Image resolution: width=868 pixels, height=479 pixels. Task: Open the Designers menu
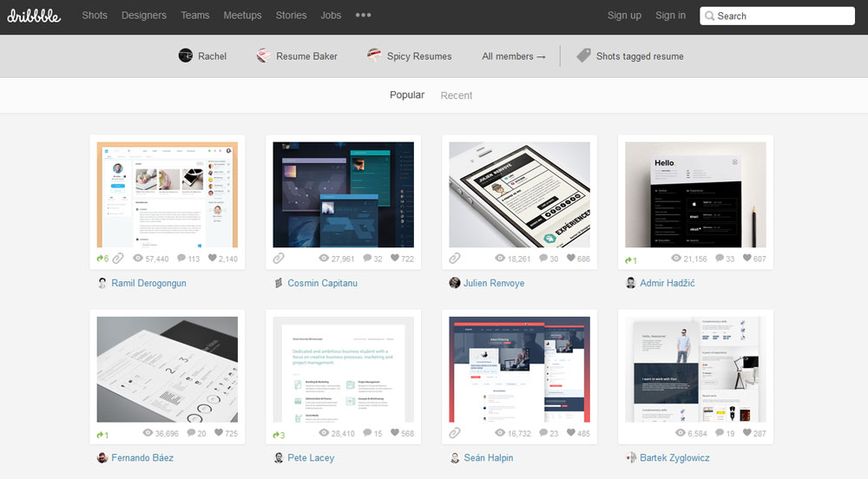pos(144,16)
